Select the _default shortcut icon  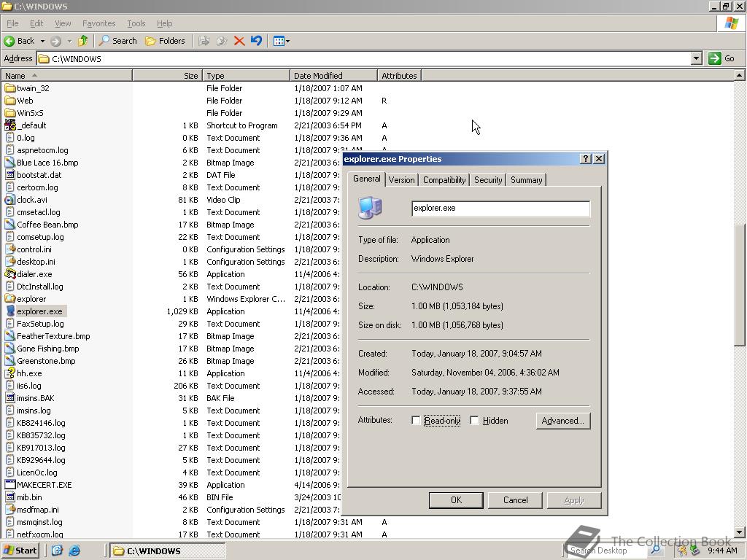coord(10,125)
